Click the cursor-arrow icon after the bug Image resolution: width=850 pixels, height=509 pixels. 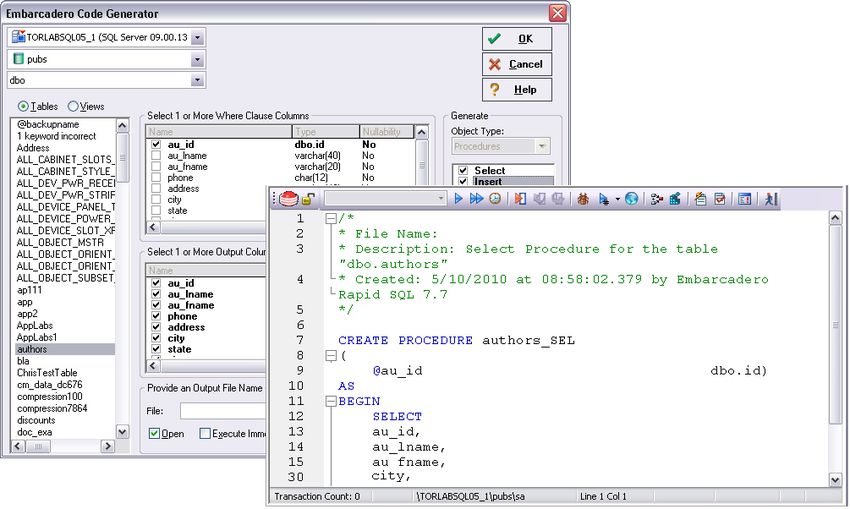pyautogui.click(x=603, y=199)
